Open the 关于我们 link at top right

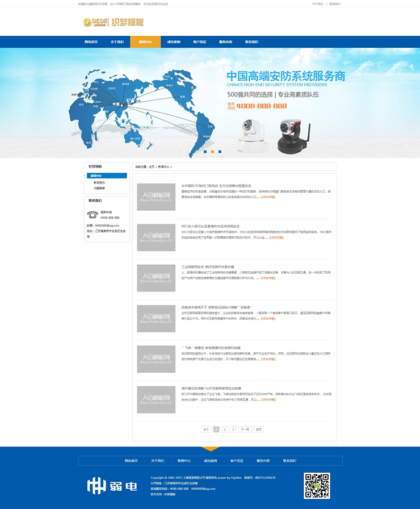pyautogui.click(x=318, y=4)
